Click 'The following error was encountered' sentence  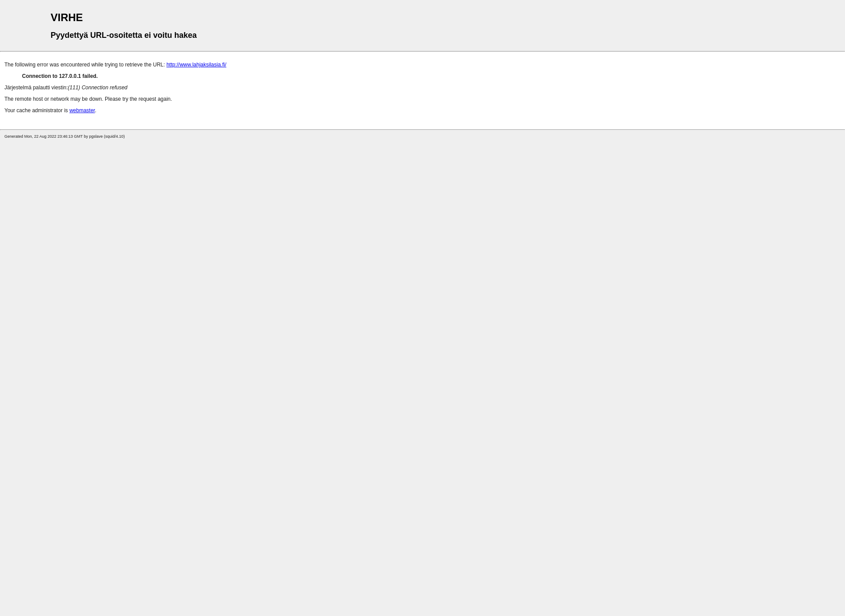pos(84,65)
